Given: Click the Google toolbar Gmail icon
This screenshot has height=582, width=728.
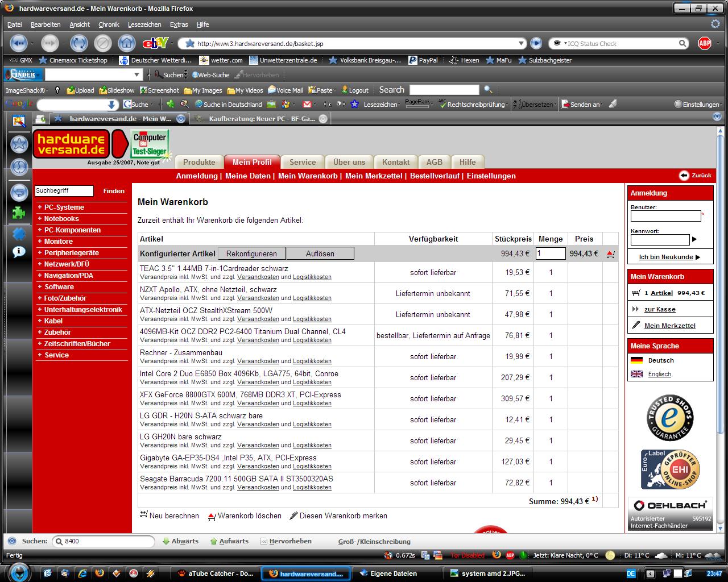Looking at the screenshot, I should click(307, 104).
